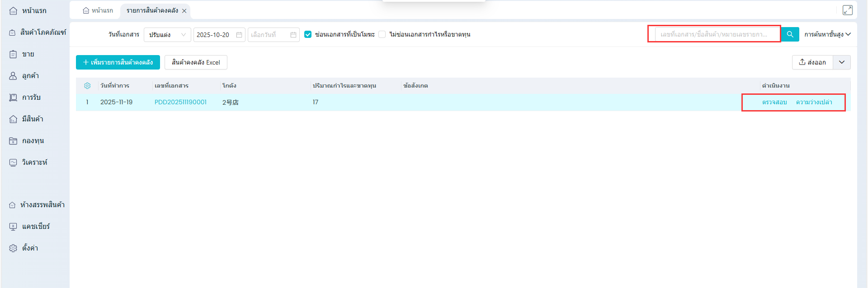Click the search magnifier icon button

click(x=790, y=34)
